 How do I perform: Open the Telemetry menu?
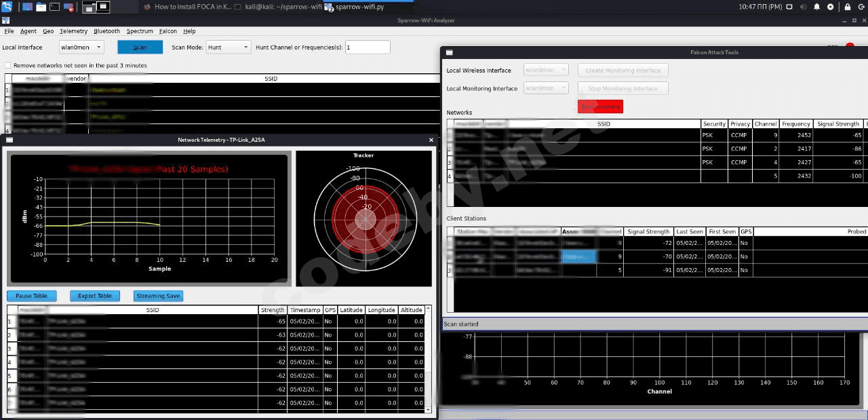pyautogui.click(x=73, y=31)
